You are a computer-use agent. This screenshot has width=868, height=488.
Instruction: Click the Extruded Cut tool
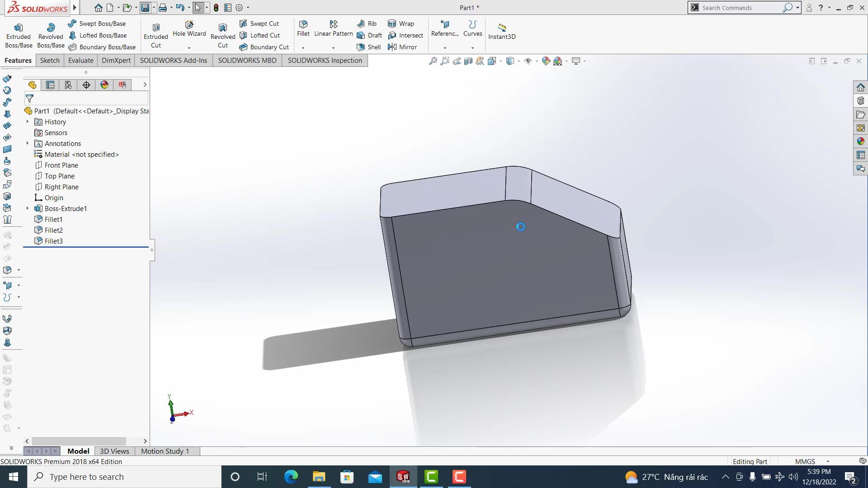tap(156, 36)
